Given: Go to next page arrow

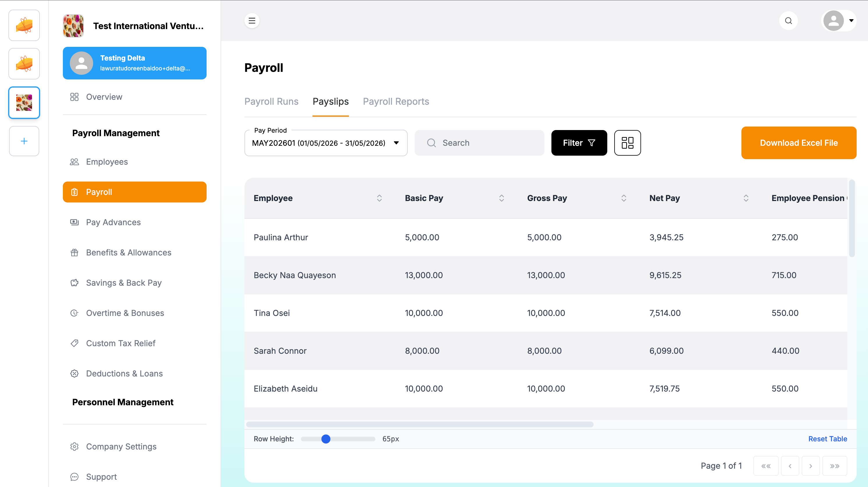Looking at the screenshot, I should tap(811, 466).
